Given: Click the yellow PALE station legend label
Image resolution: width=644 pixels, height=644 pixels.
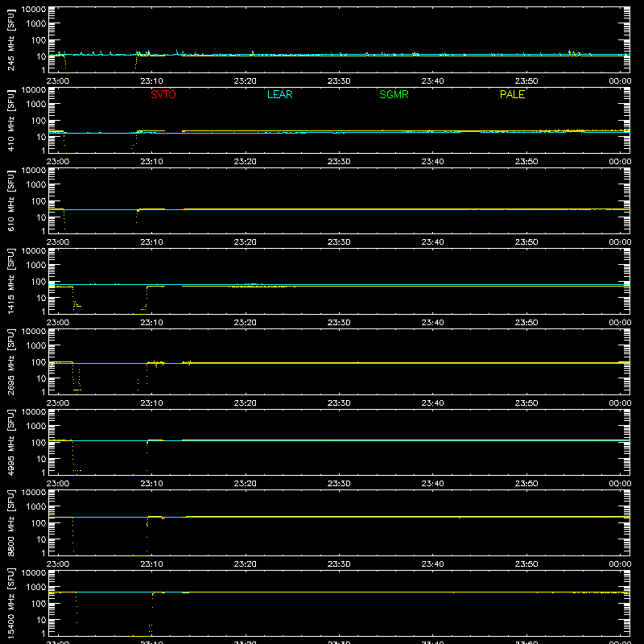Looking at the screenshot, I should click(512, 94).
